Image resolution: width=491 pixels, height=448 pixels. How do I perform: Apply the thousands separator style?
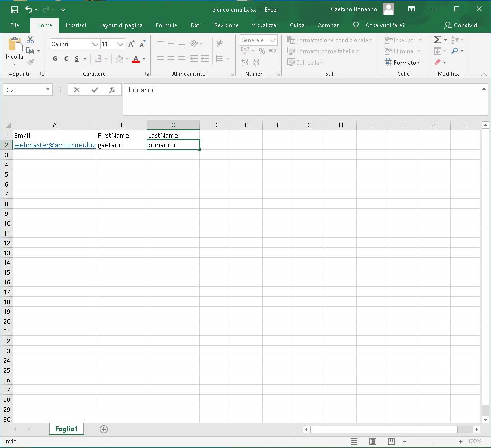272,51
